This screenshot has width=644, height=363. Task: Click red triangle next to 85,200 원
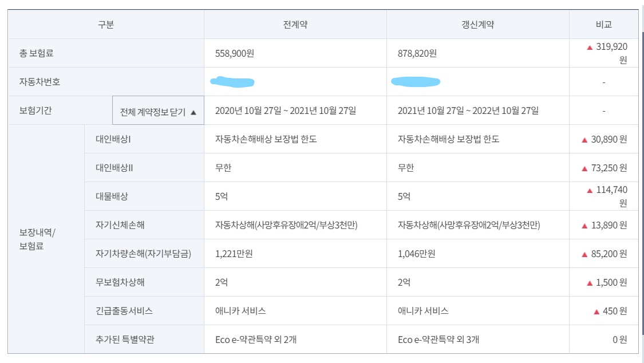(585, 255)
